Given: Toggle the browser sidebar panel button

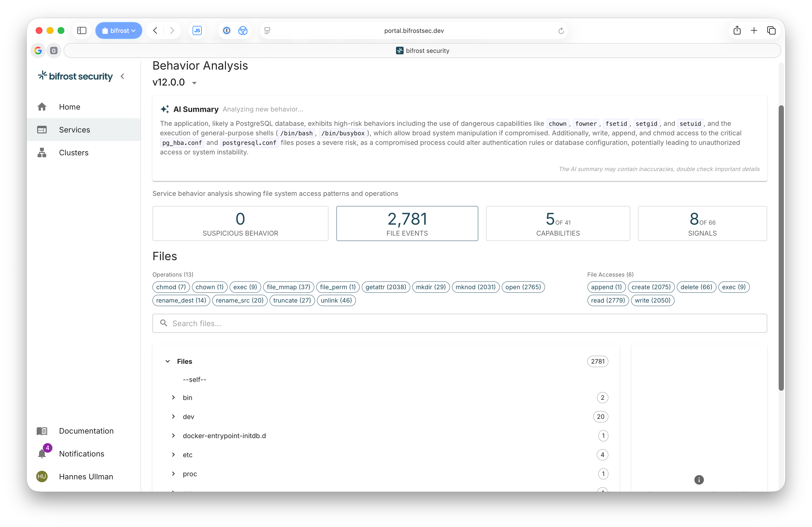Looking at the screenshot, I should [81, 30].
